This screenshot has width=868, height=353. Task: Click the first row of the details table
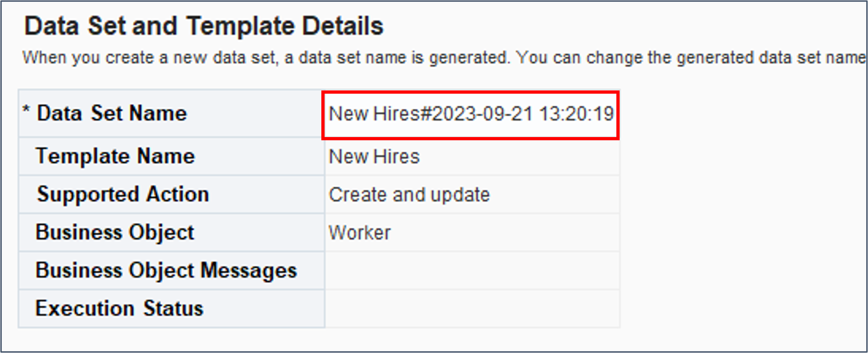point(319,113)
